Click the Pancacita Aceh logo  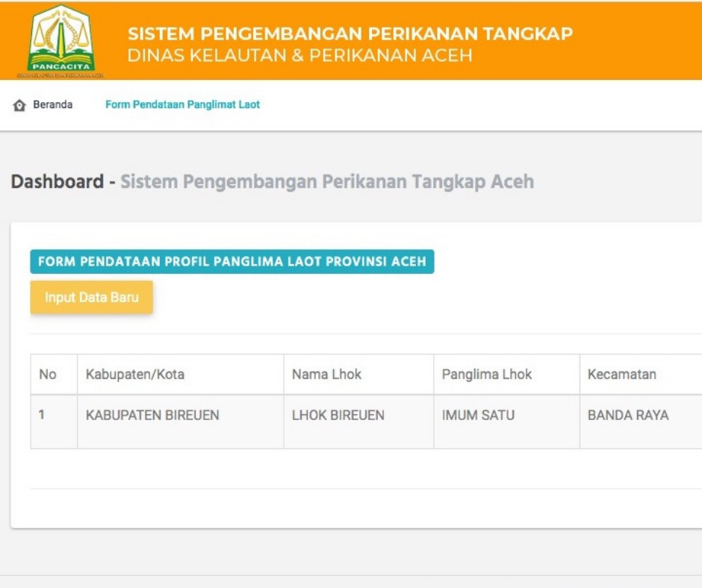pos(60,41)
